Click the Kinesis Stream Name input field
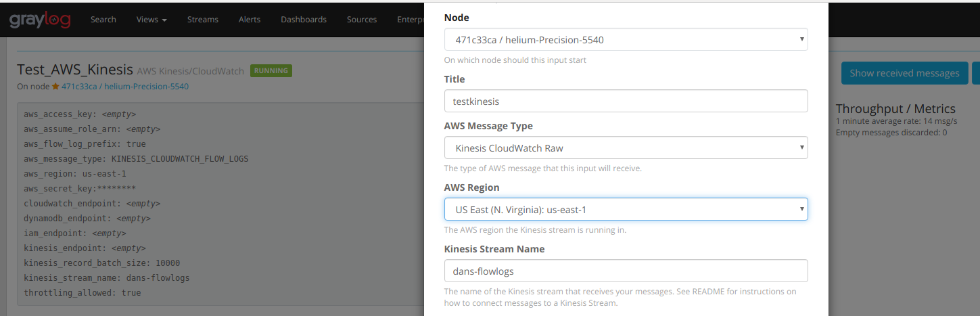This screenshot has width=980, height=316. pos(626,271)
